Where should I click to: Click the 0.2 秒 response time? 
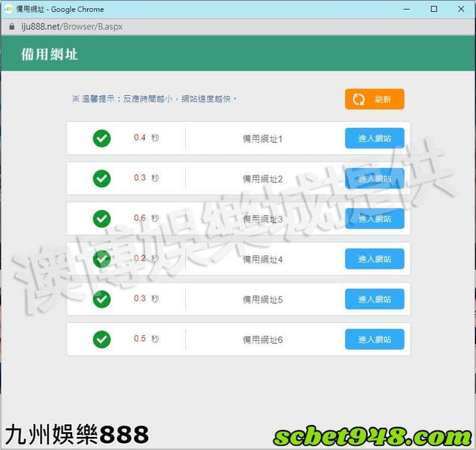pos(146,258)
